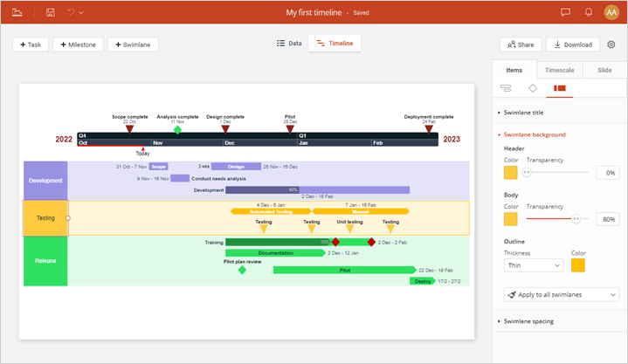The image size is (628, 364).
Task: Switch to the Timescale tab
Action: pyautogui.click(x=559, y=70)
